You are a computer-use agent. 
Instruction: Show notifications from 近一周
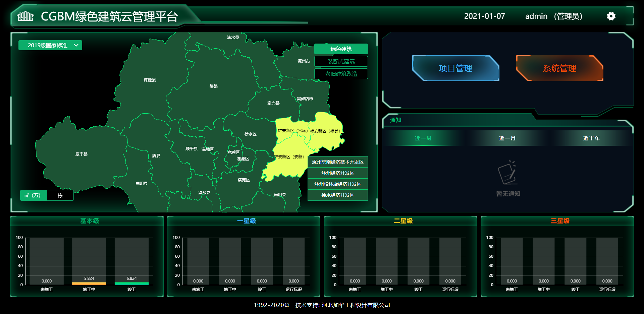tap(423, 138)
